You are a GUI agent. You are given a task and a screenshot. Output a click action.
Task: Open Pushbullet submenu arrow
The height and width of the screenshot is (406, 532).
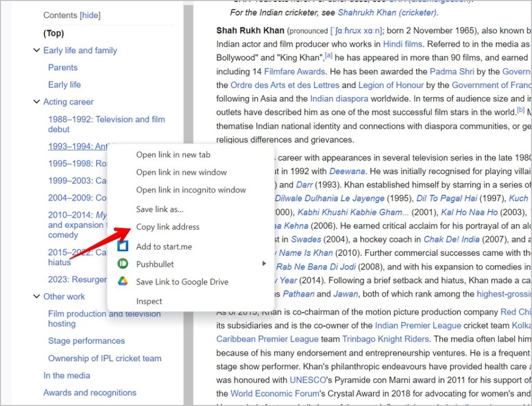264,264
